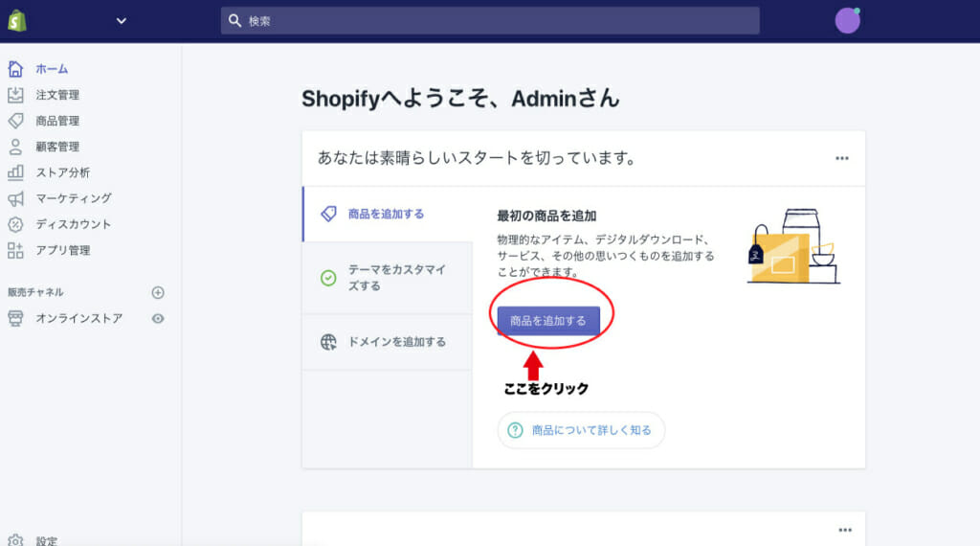This screenshot has width=980, height=546.
Task: Open three-dot menu on lower card
Action: 845,530
